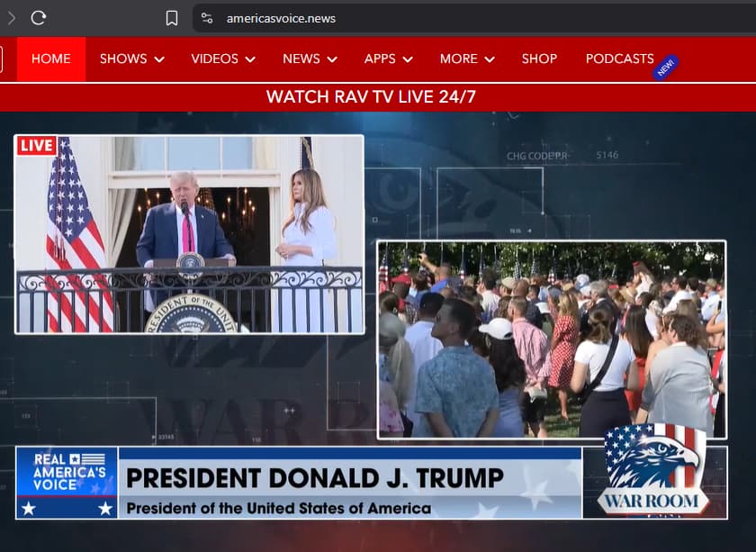Expand the MORE chevron arrow
This screenshot has width=756, height=552.
click(x=490, y=59)
